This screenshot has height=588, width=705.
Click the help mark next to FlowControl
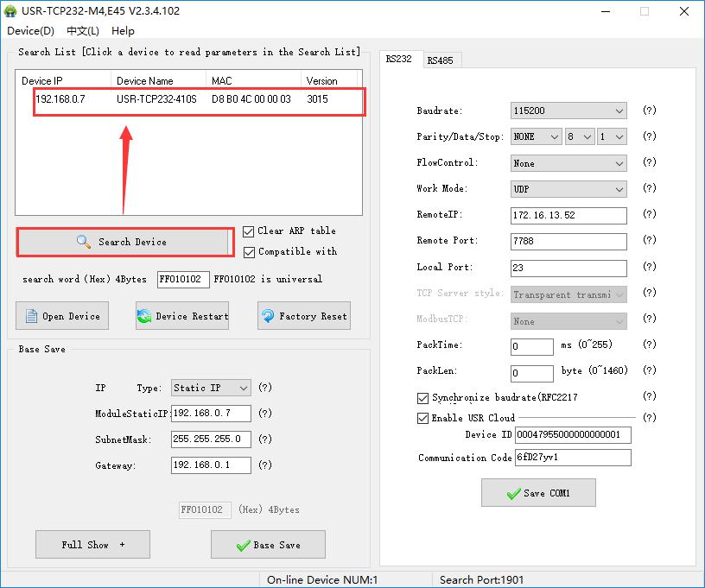(649, 162)
